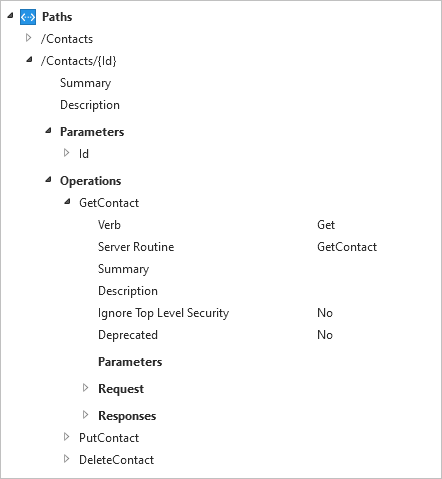The image size is (442, 479).
Task: Select the Server Routine value GetContact
Action: point(347,247)
